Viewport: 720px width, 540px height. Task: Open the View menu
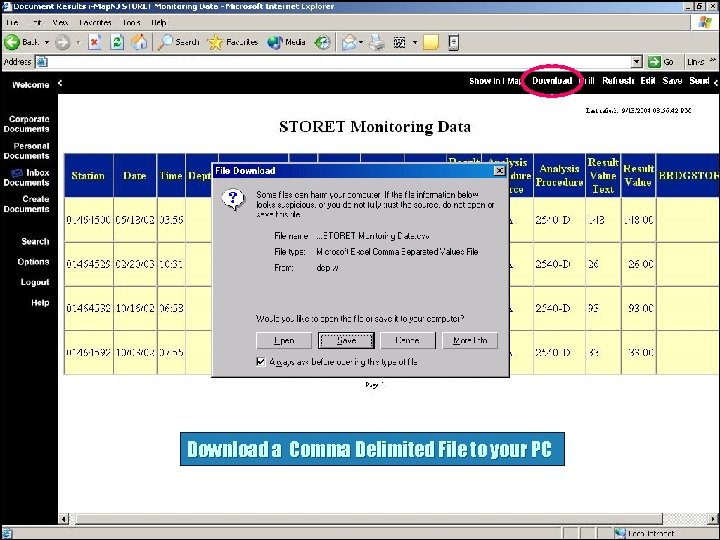pos(60,22)
